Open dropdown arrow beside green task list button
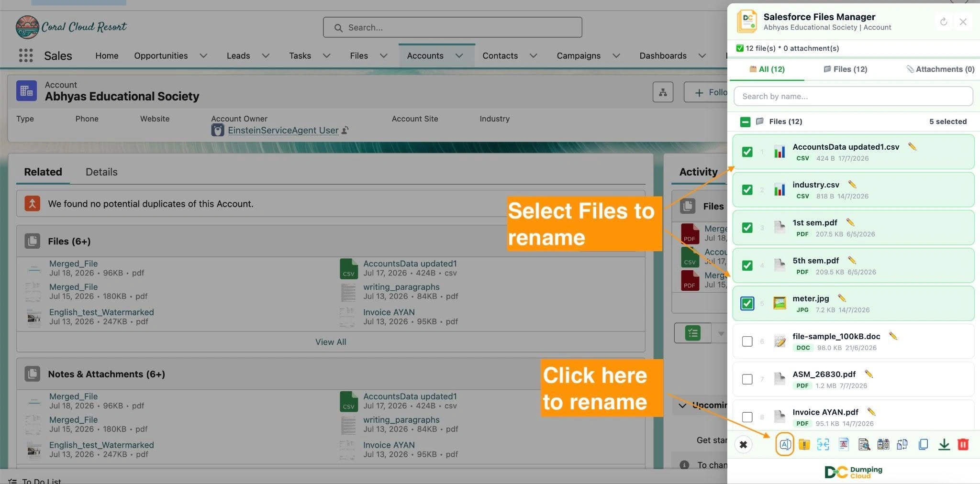The height and width of the screenshot is (484, 980). pos(721,333)
